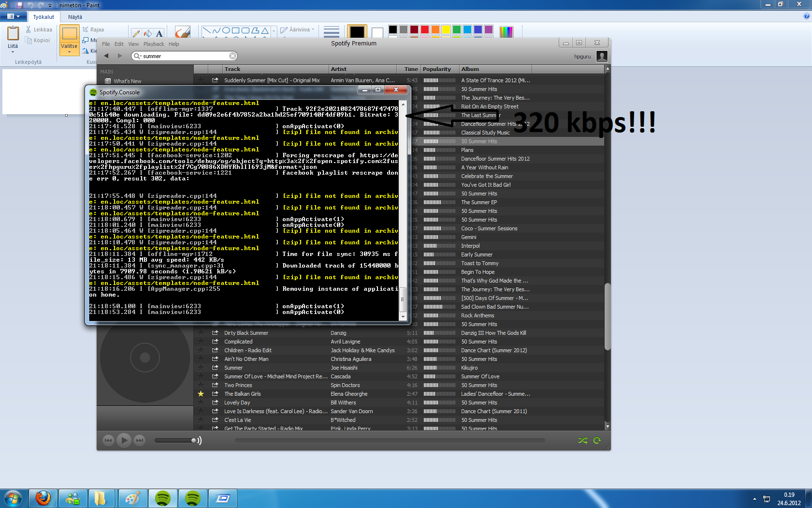Click the Liitä paste clipboard icon
812x508 pixels.
13,33
